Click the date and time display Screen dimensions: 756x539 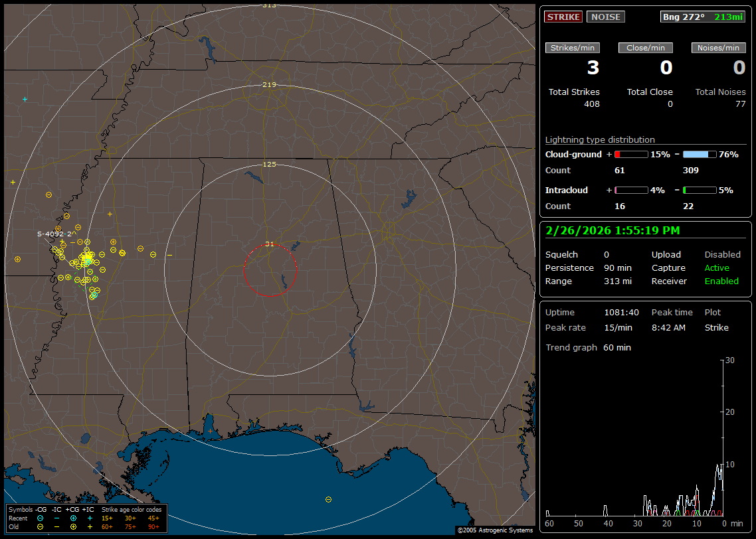tap(612, 230)
